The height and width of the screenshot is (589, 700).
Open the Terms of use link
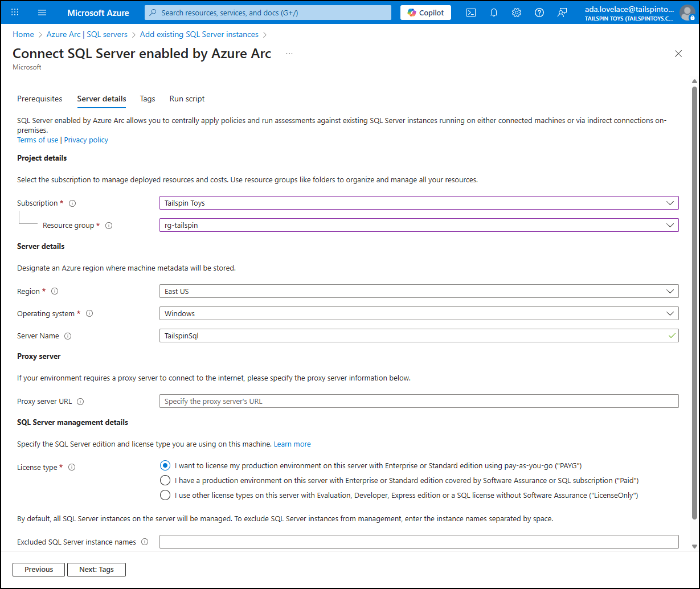[x=38, y=140]
